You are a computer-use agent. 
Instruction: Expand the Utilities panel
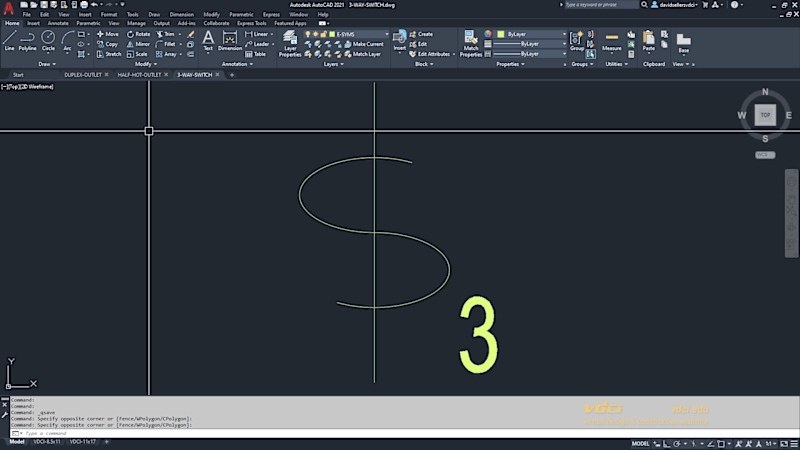click(x=616, y=64)
